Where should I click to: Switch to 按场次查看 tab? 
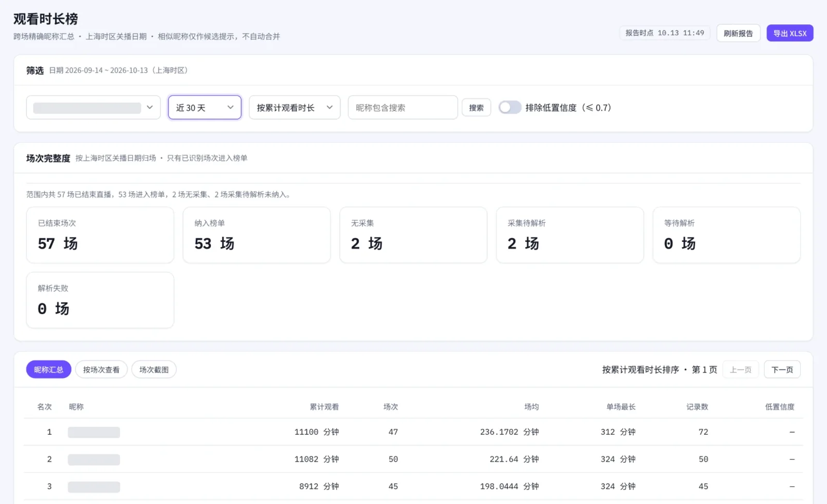click(101, 370)
